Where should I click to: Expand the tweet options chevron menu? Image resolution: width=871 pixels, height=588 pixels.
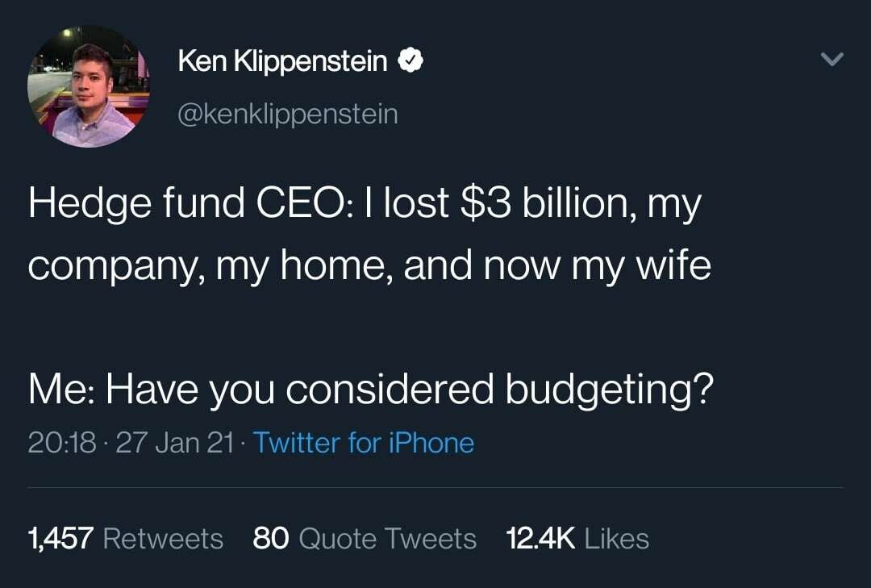coord(831,59)
